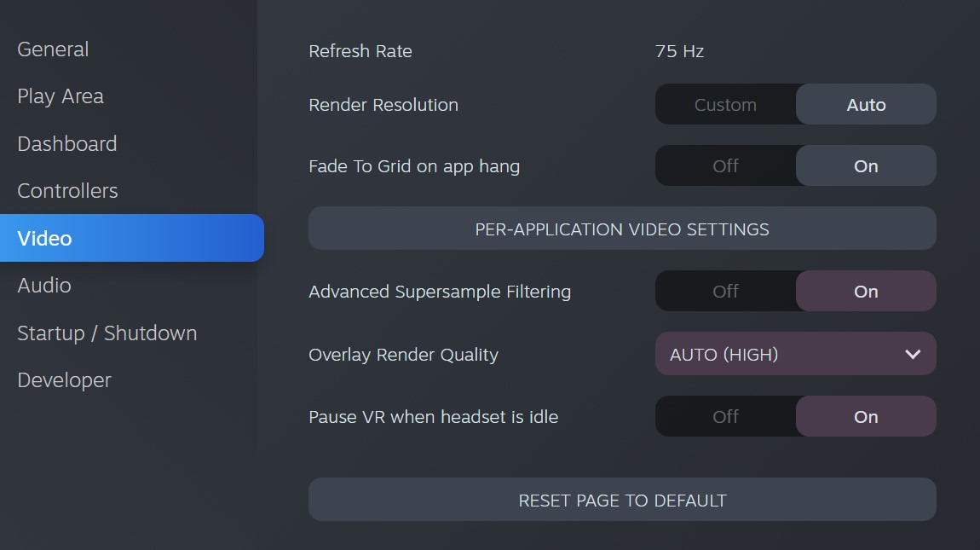The height and width of the screenshot is (550, 980).
Task: Turn on Pause VR when headset idle
Action: [866, 416]
